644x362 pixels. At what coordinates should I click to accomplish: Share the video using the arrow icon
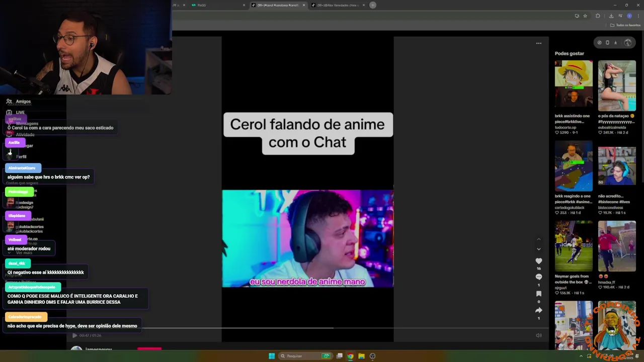pyautogui.click(x=539, y=310)
